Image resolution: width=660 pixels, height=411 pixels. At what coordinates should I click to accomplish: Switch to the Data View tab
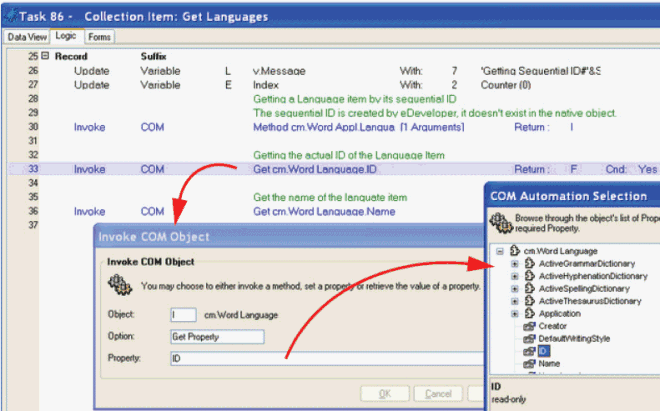(x=26, y=37)
